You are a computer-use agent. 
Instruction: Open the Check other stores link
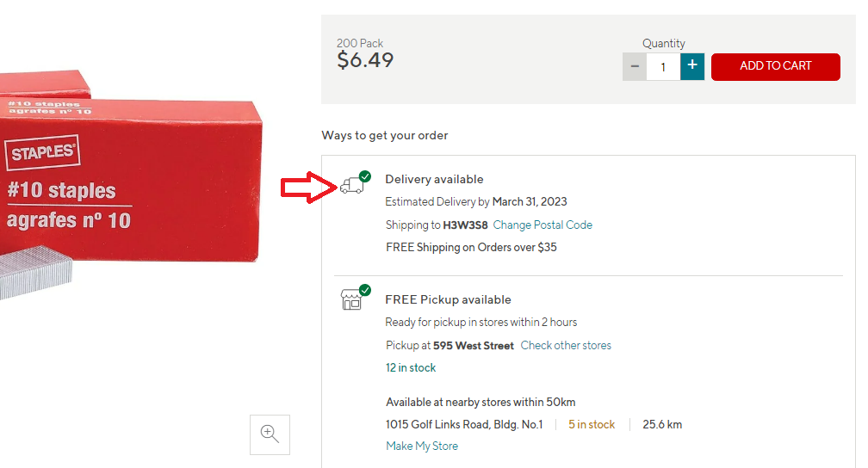[566, 345]
